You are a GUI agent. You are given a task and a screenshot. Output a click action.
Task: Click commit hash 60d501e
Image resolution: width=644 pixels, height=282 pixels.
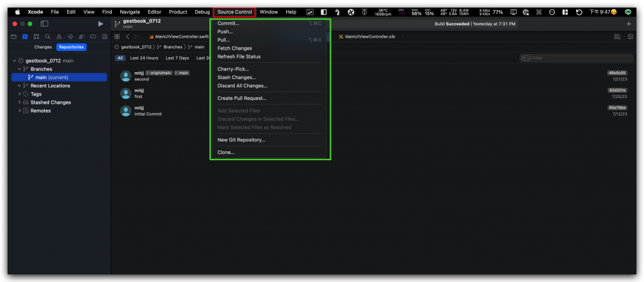click(617, 90)
